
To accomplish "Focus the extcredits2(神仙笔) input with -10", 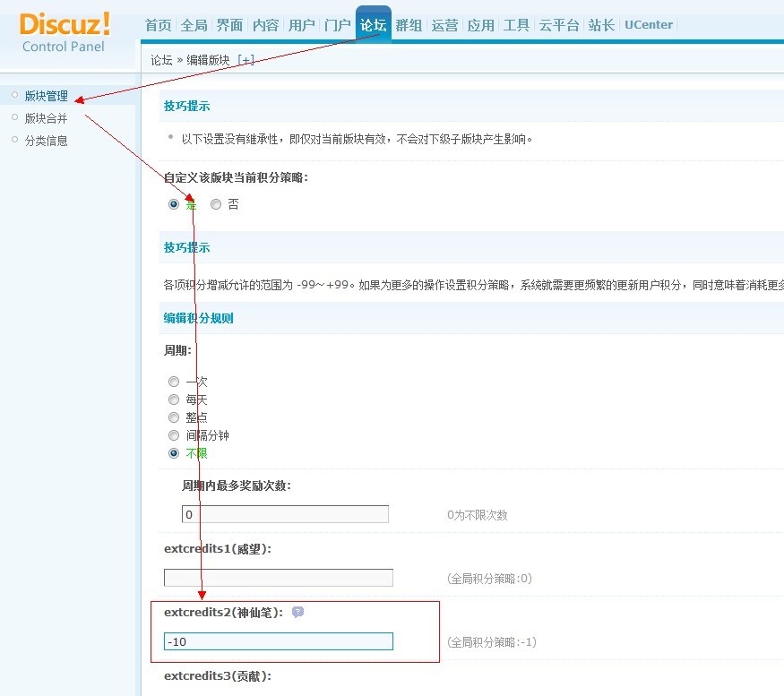I will coord(279,641).
